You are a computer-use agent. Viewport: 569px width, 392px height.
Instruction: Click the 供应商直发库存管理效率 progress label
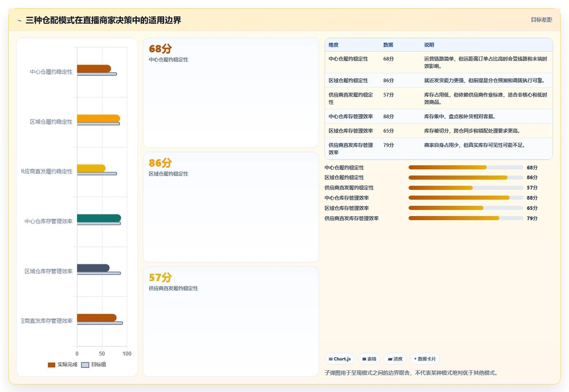[x=352, y=219]
